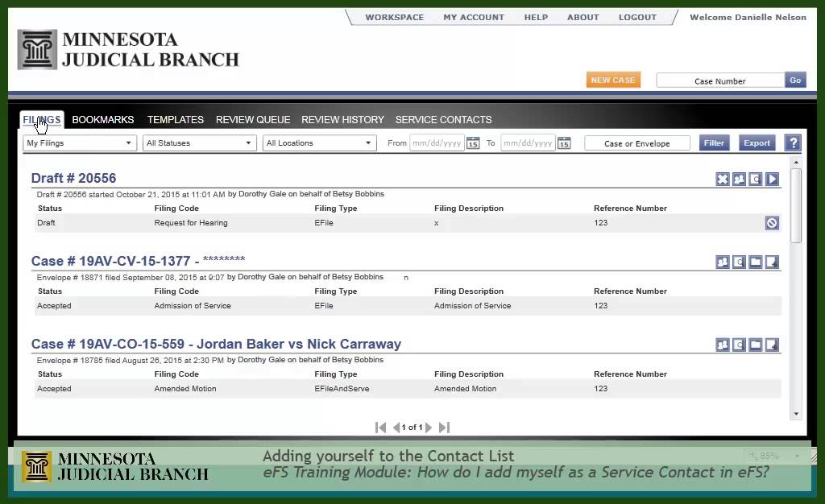825x504 pixels.
Task: Expand the All Statuses dropdown
Action: [200, 143]
